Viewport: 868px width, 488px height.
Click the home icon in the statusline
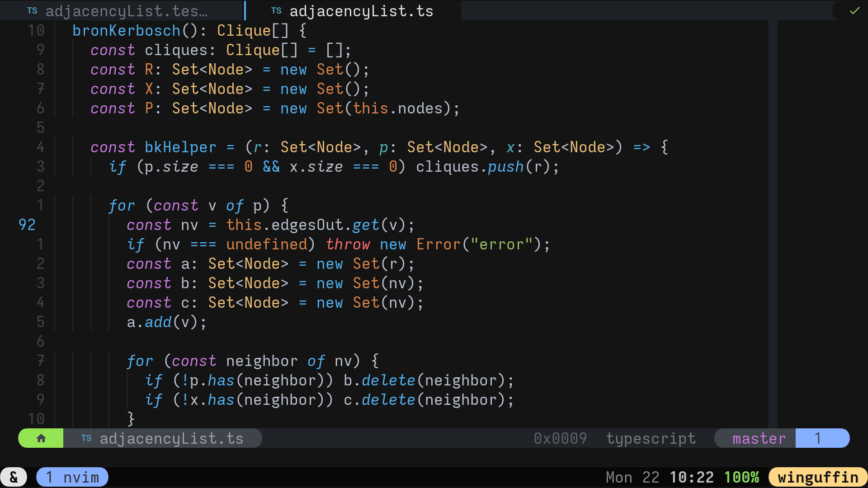click(41, 438)
